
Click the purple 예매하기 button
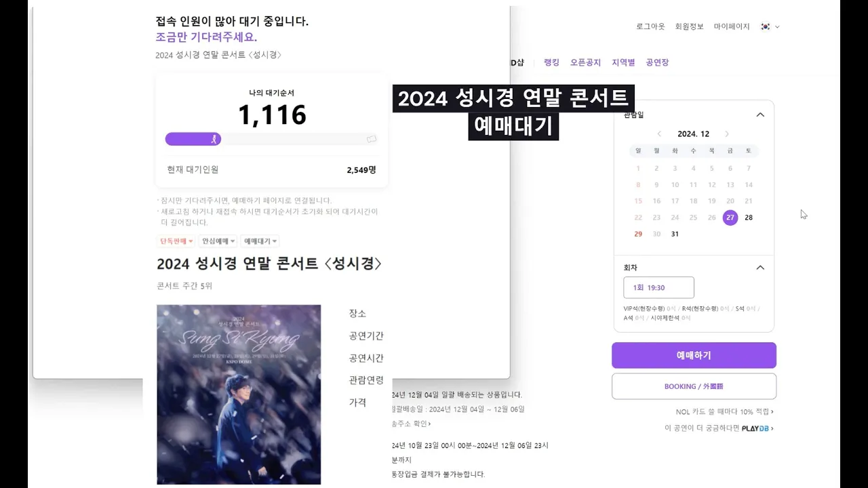[x=694, y=355]
